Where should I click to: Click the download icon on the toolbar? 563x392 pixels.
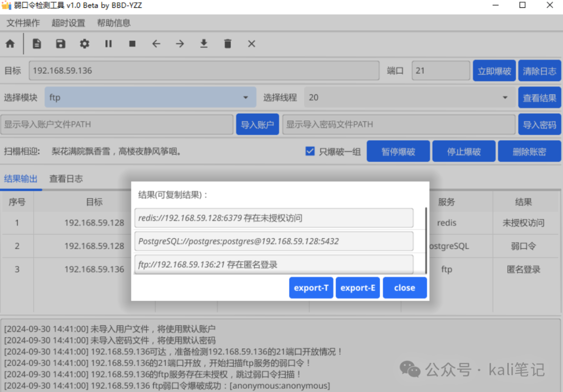click(203, 44)
